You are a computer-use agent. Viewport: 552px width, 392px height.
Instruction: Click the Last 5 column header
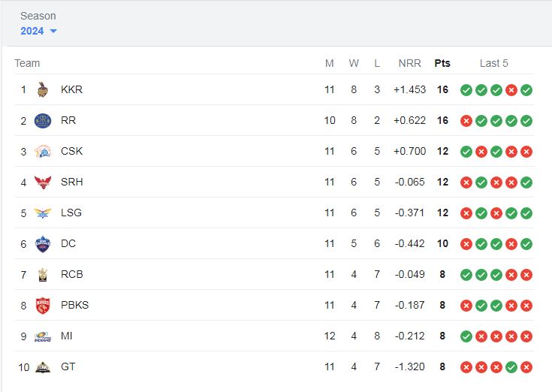point(493,63)
